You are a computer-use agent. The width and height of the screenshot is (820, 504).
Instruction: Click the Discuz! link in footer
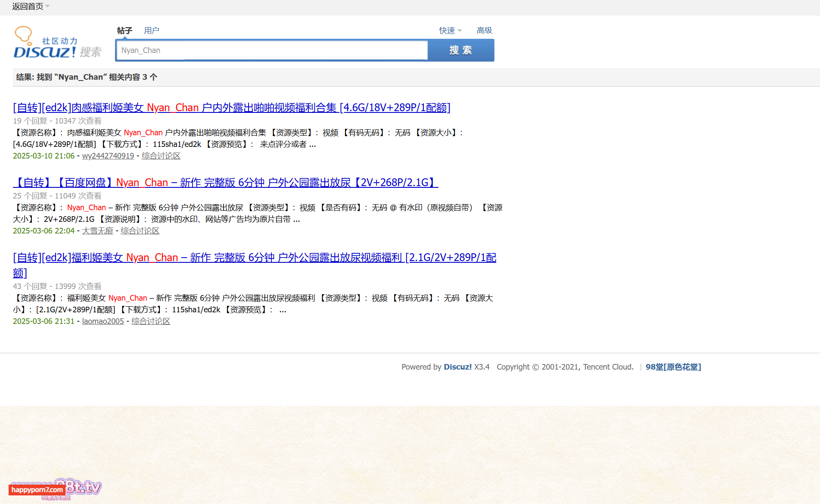coord(458,367)
